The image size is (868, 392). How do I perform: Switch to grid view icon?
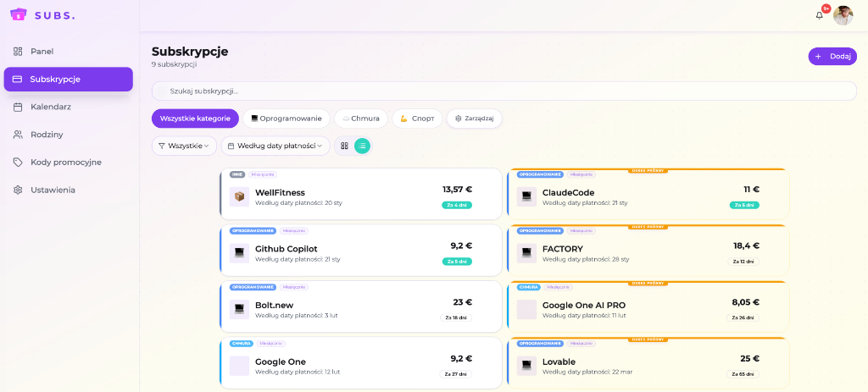click(x=344, y=146)
